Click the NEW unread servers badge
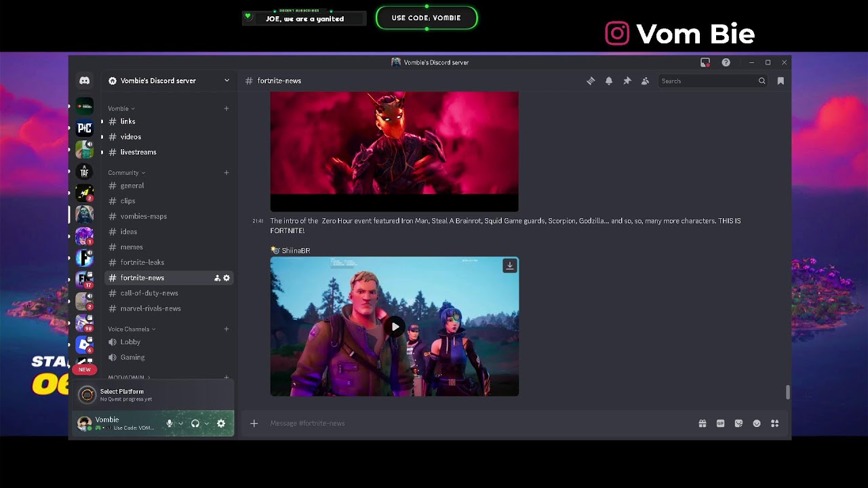868x488 pixels. pyautogui.click(x=84, y=369)
